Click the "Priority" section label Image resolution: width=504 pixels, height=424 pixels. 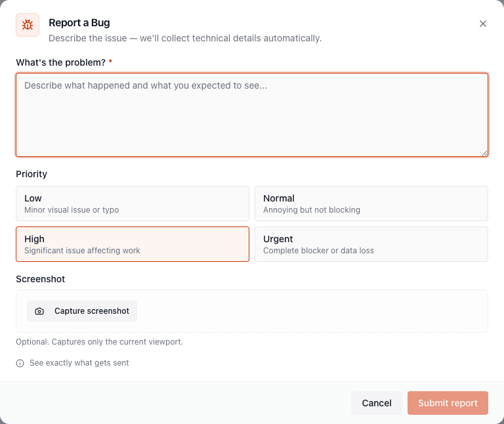click(31, 174)
